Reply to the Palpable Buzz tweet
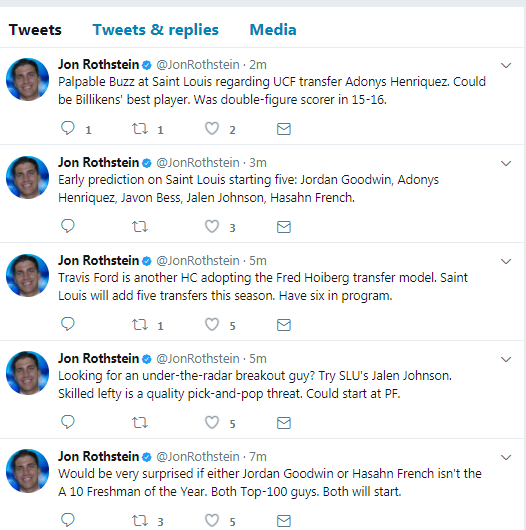Screen dimensions: 526x530 tap(68, 128)
